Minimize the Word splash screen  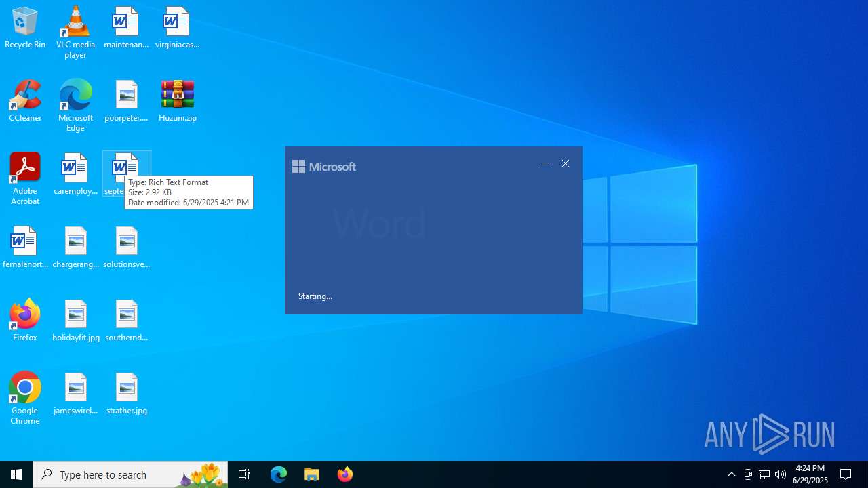tap(545, 163)
